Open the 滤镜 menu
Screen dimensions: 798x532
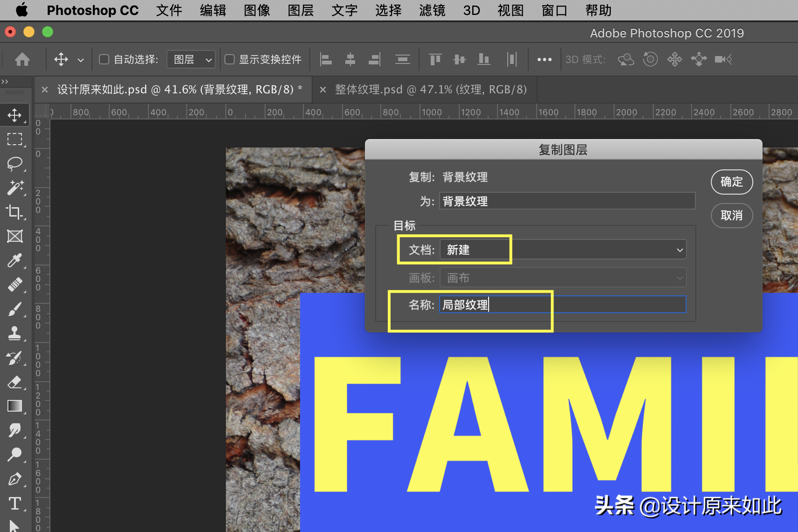[x=432, y=10]
